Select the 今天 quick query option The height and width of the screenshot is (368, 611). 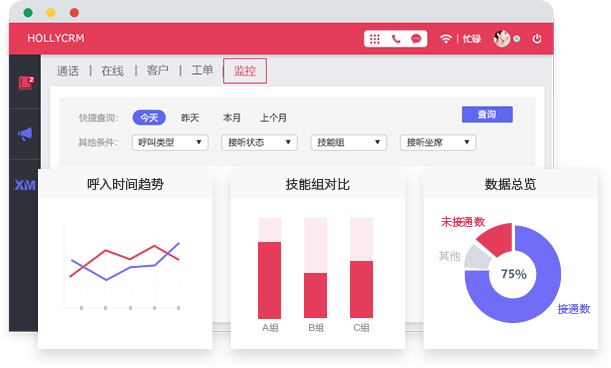point(149,118)
